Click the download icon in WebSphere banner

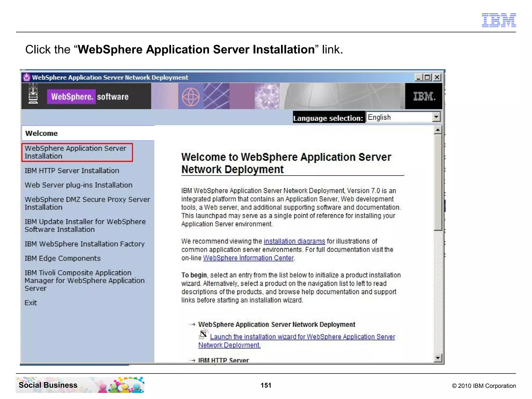coord(33,94)
